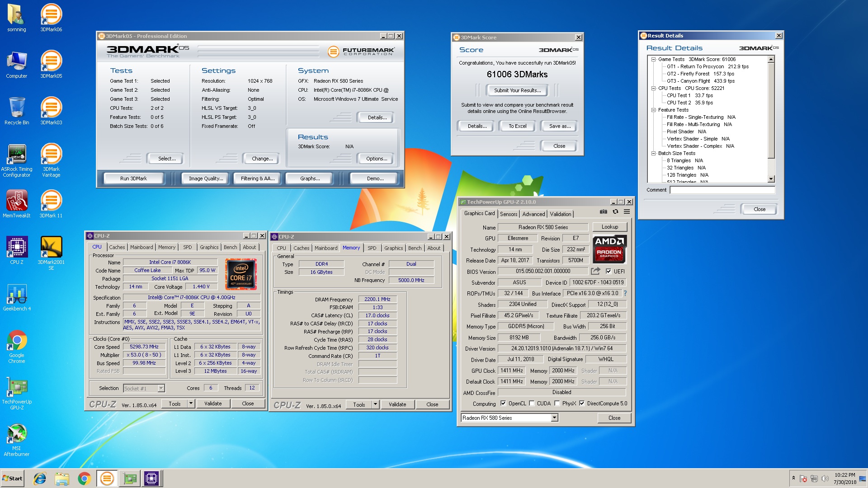Click the To Excel button
This screenshot has height=488, width=868.
pos(517,126)
